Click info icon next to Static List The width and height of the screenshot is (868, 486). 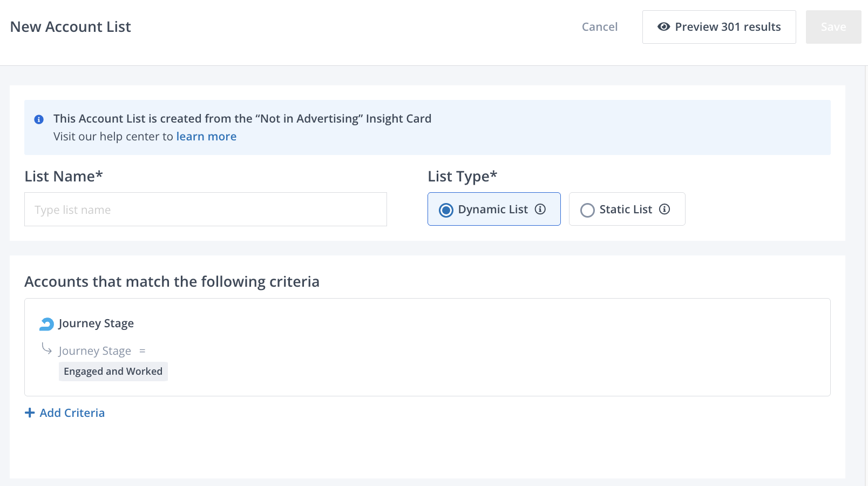664,210
